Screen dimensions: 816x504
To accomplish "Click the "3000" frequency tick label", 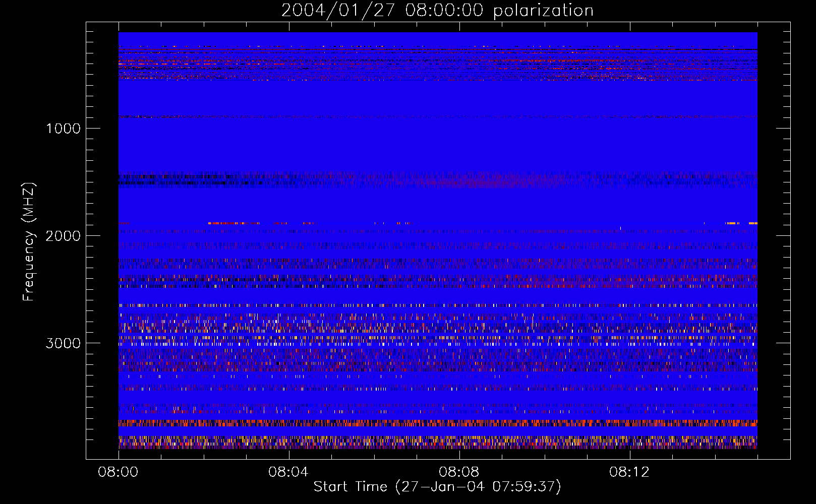I will 63,343.
